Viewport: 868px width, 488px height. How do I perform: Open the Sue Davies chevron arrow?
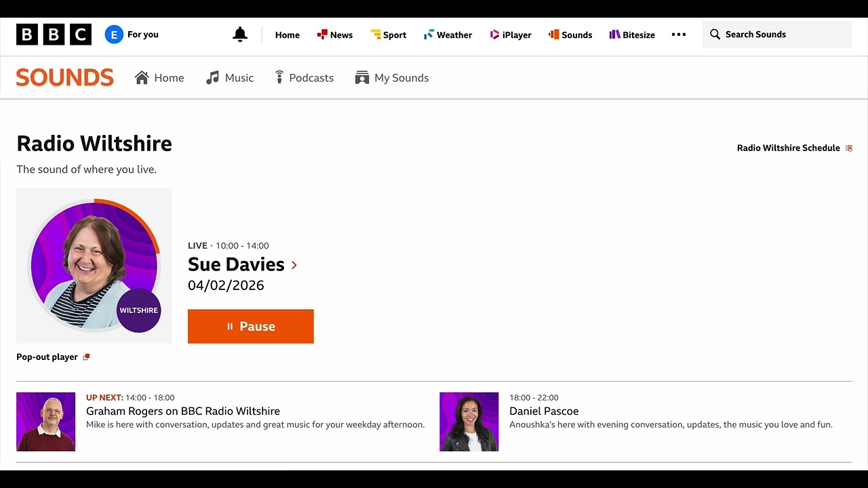click(294, 265)
